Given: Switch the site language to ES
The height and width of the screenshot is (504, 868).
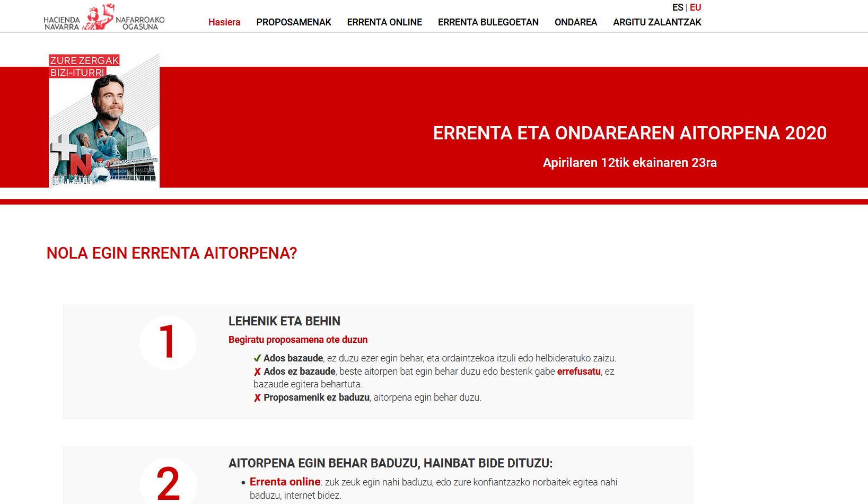Looking at the screenshot, I should point(677,7).
